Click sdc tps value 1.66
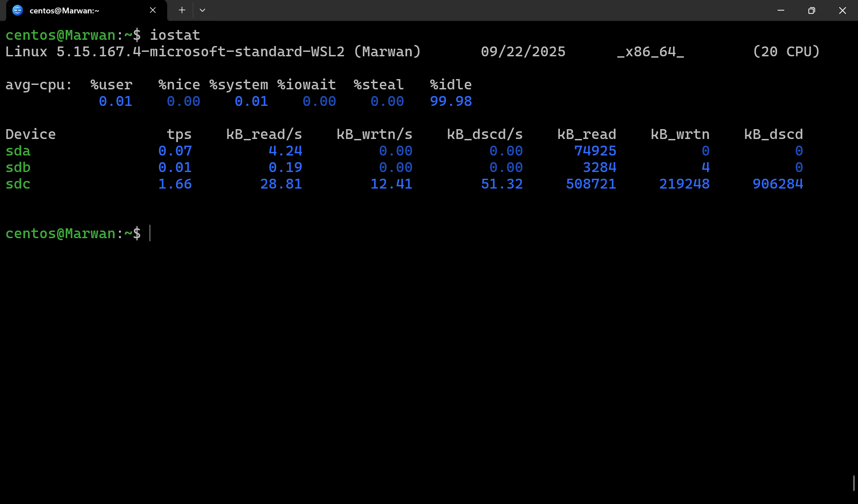Screen dimensions: 858x504 click(x=175, y=184)
